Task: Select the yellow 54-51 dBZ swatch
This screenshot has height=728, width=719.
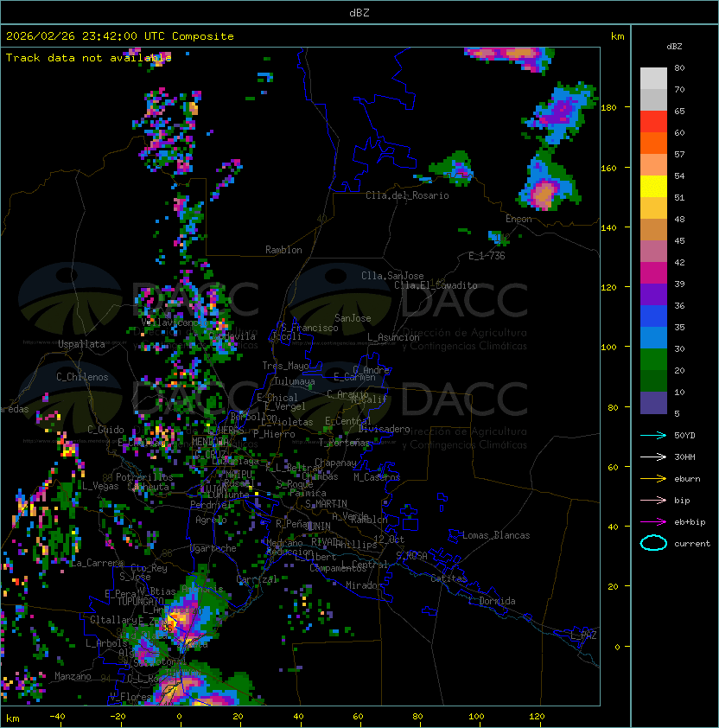Action: tap(653, 186)
